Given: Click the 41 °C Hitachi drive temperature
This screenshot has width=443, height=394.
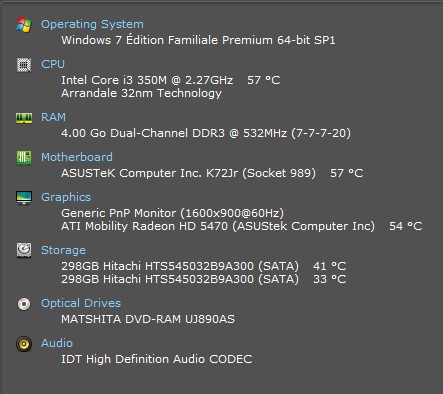Looking at the screenshot, I should 329,266.
